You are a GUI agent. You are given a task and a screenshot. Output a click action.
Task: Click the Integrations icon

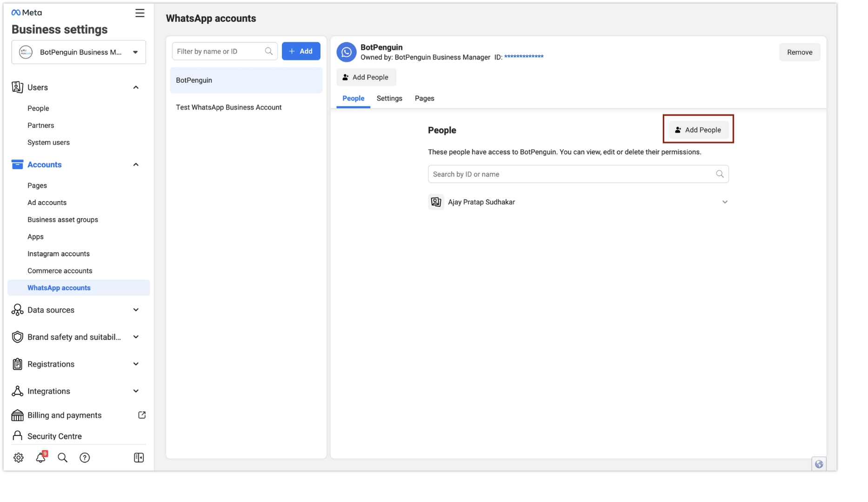click(x=17, y=391)
